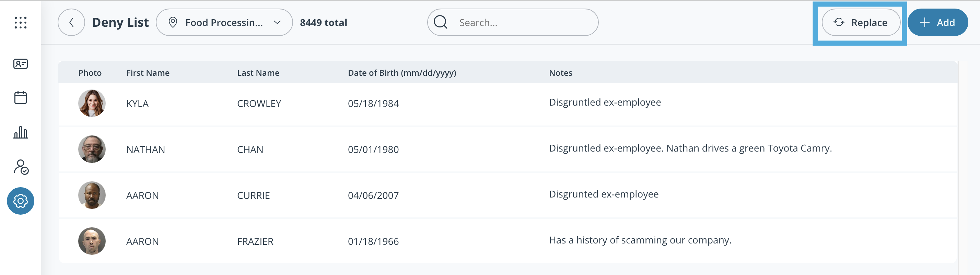Sort by the Date of Birth column header
Viewport: 980px width, 275px height.
click(402, 73)
